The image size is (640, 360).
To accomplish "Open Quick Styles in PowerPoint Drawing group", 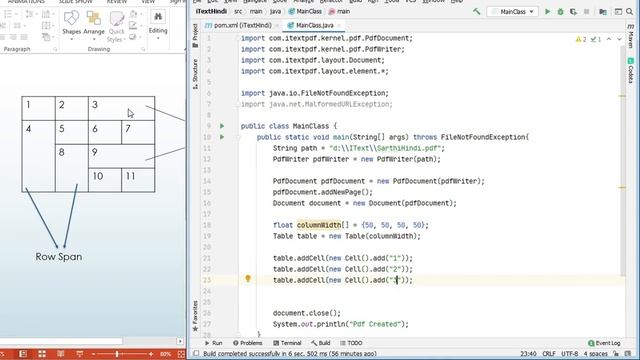I will tap(116, 26).
